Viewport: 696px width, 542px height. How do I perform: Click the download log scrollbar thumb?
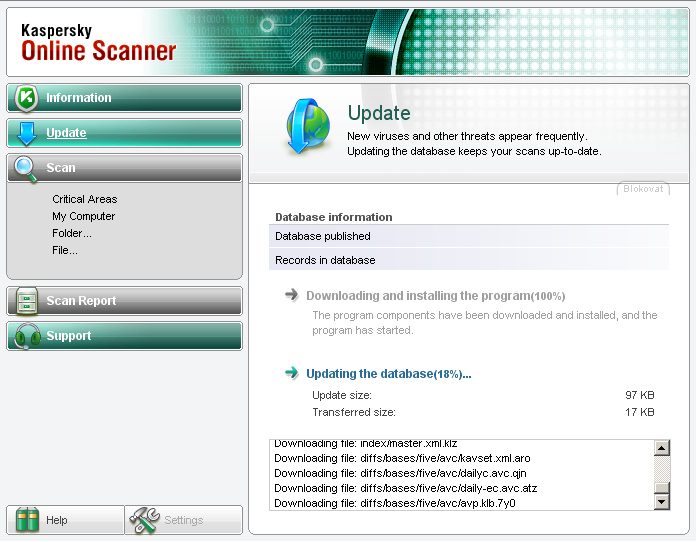(x=662, y=488)
